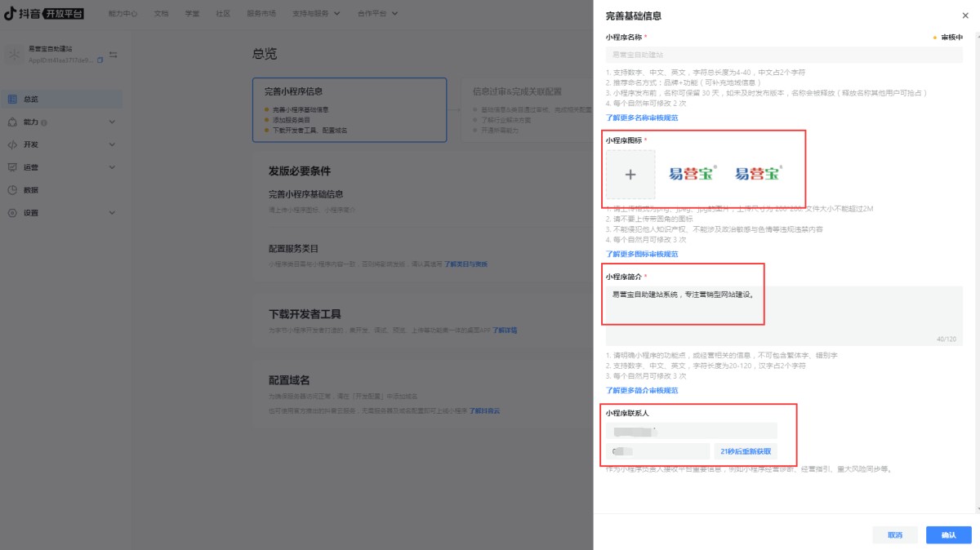Click the 小程序简介 text area
The width and height of the screenshot is (980, 550).
pos(784,316)
